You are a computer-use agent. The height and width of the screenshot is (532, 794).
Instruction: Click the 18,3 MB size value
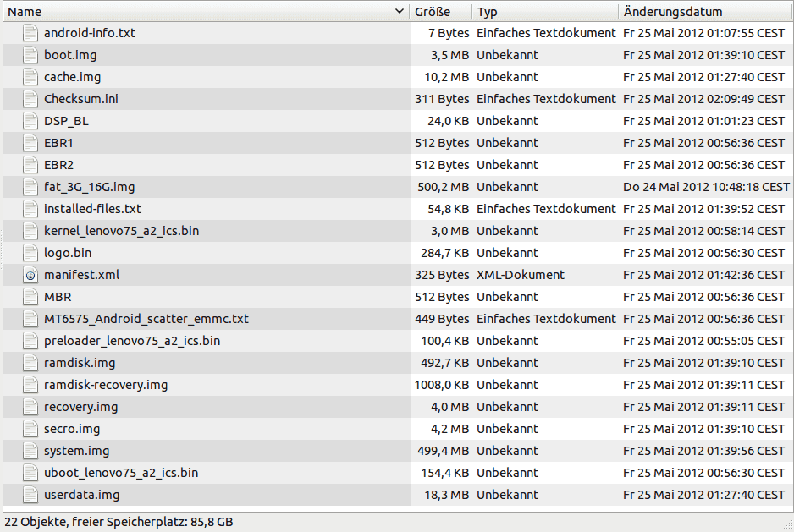[x=447, y=495]
